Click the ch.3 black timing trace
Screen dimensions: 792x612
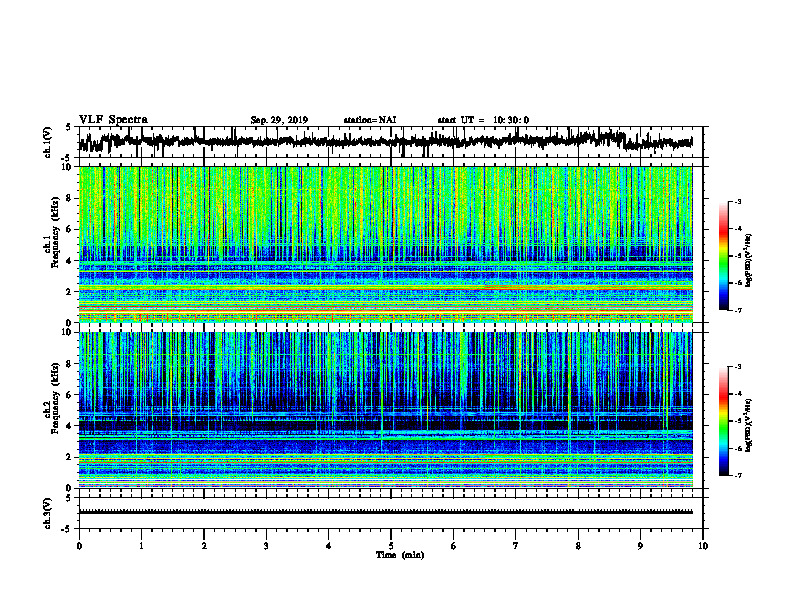coord(385,512)
